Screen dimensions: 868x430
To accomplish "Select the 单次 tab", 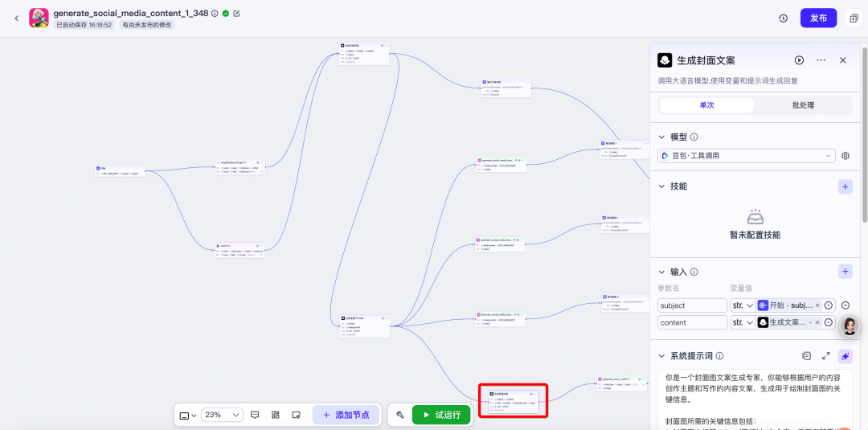I will 706,105.
